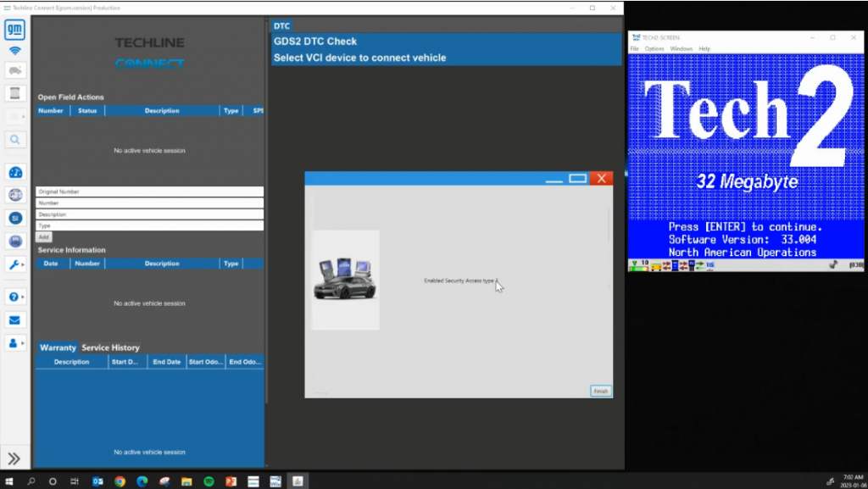Open Google Chrome from the taskbar
This screenshot has height=489, width=868.
pos(120,481)
